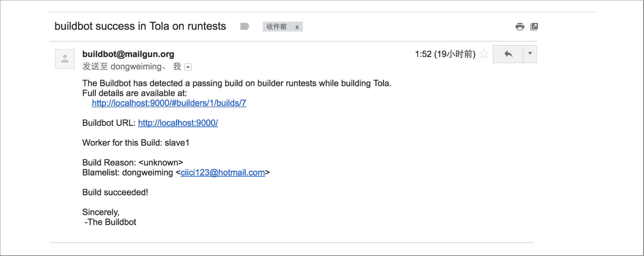Click recipient 我 in header
This screenshot has height=256, width=644.
pos(177,67)
